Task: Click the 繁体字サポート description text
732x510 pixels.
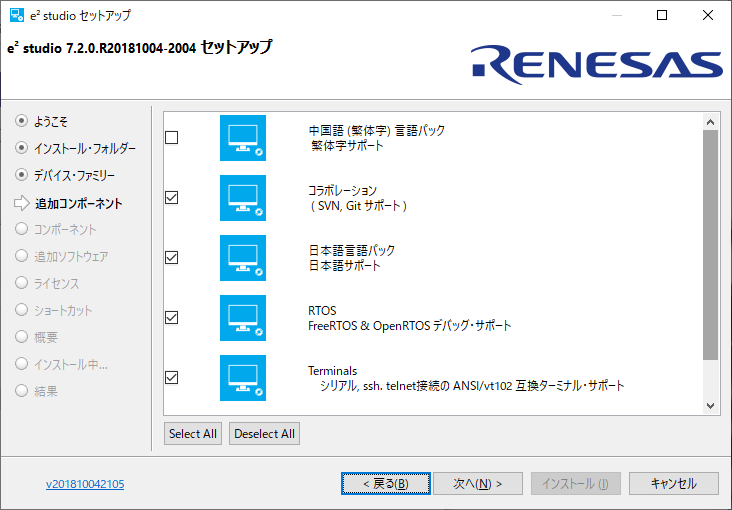Action: 347,146
